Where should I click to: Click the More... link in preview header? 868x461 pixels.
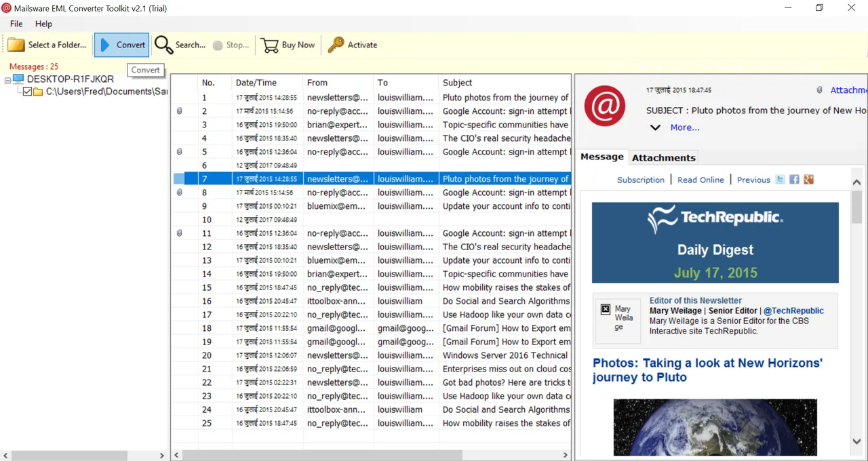coord(685,127)
